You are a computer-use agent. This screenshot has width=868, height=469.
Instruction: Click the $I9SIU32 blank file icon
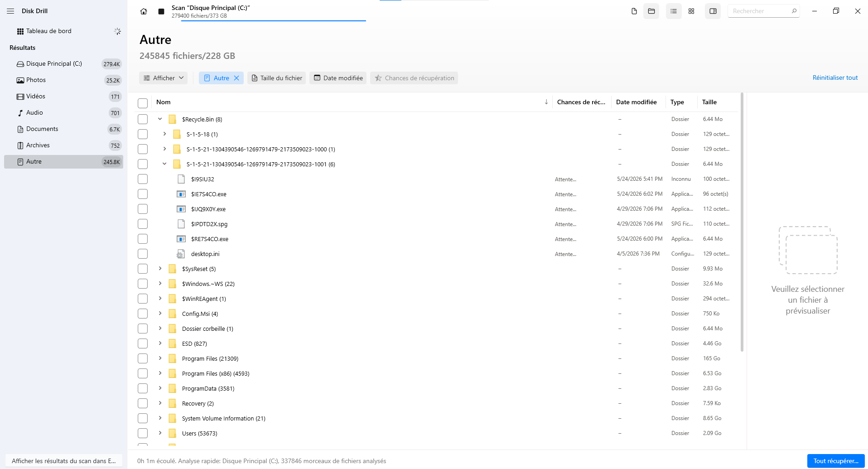[181, 179]
